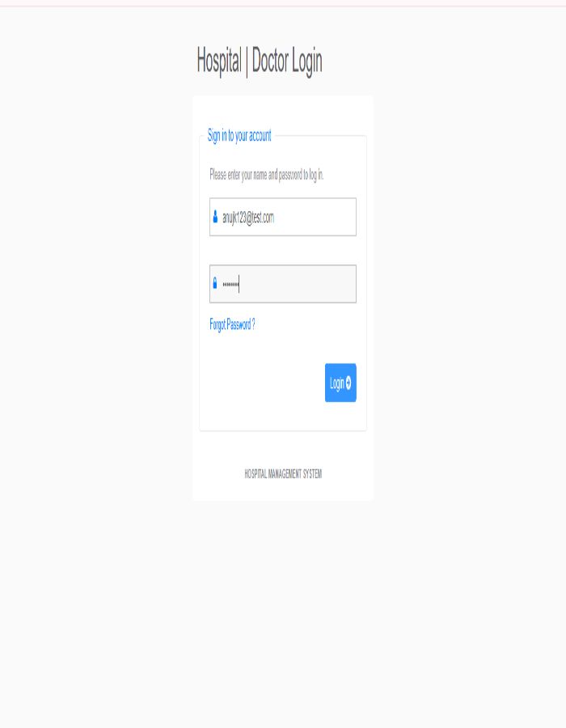Submit the form with the Login button
The width and height of the screenshot is (566, 728).
340,383
